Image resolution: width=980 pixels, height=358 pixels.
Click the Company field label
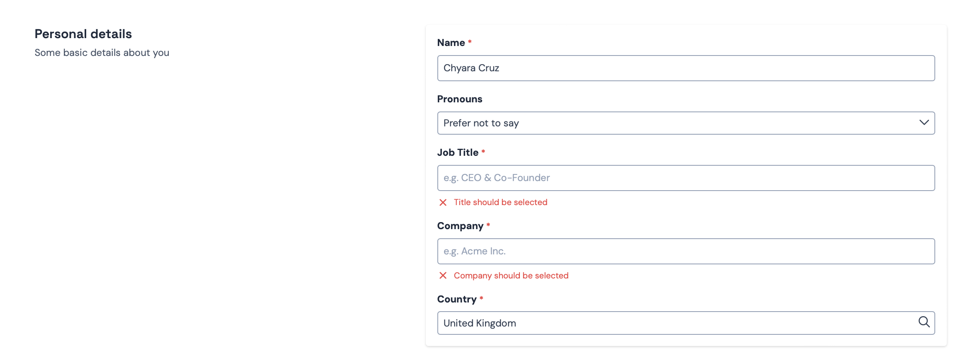460,226
